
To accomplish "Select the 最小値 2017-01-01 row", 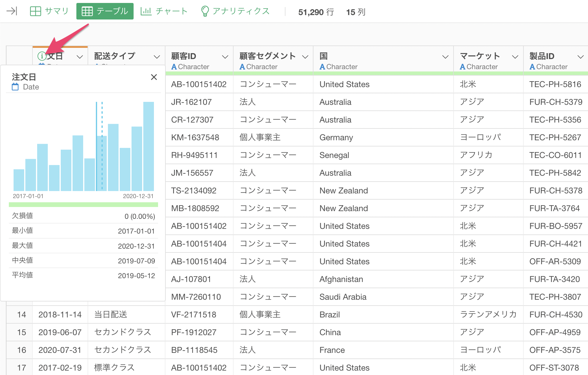I will (x=83, y=231).
